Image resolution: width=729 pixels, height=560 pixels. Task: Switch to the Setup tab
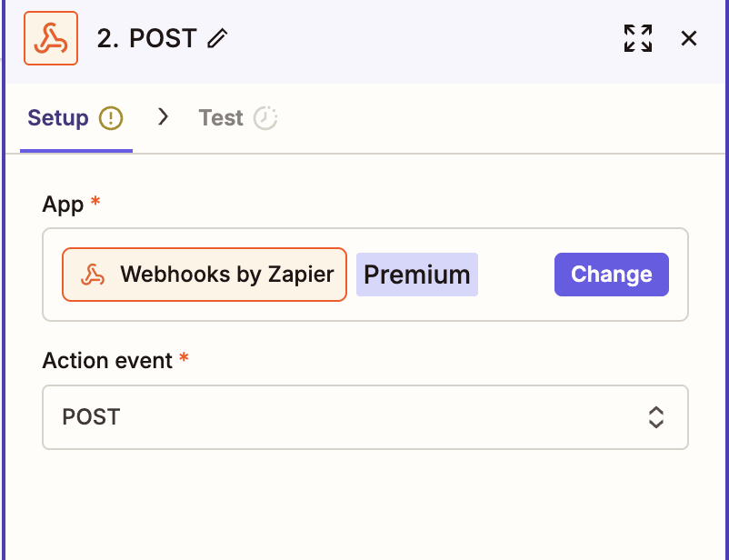[x=58, y=118]
